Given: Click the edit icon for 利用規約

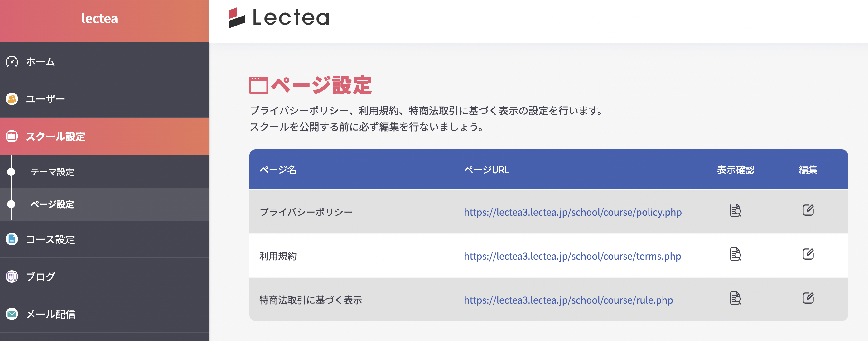Looking at the screenshot, I should 808,254.
